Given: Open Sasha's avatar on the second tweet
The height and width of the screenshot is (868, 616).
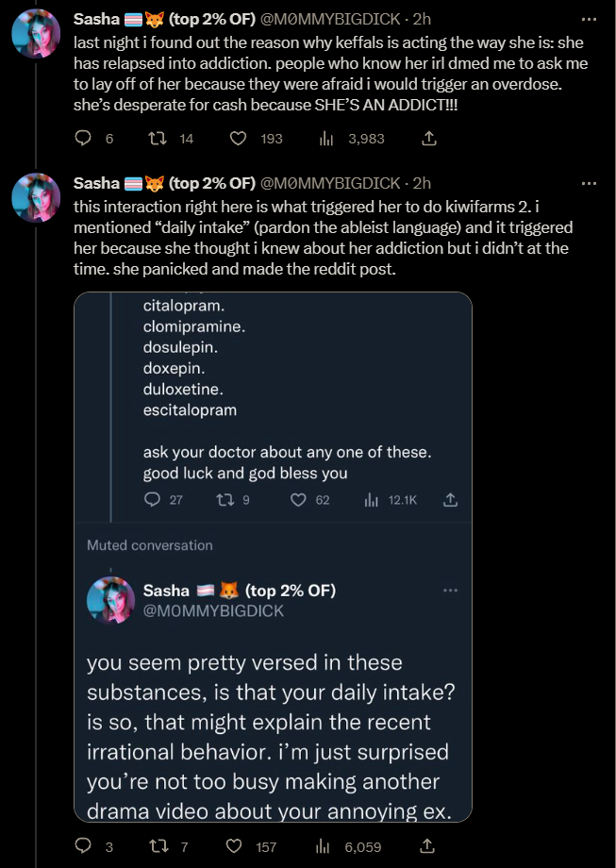Looking at the screenshot, I should click(36, 197).
